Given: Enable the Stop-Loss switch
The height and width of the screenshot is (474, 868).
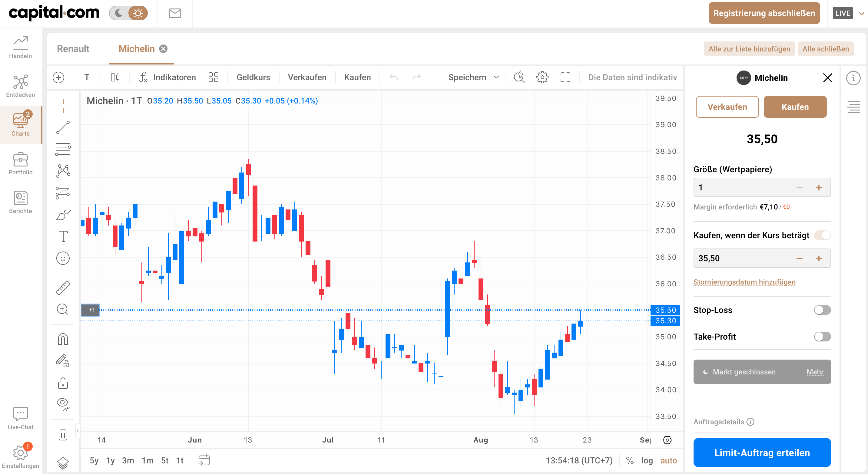Looking at the screenshot, I should coord(822,310).
